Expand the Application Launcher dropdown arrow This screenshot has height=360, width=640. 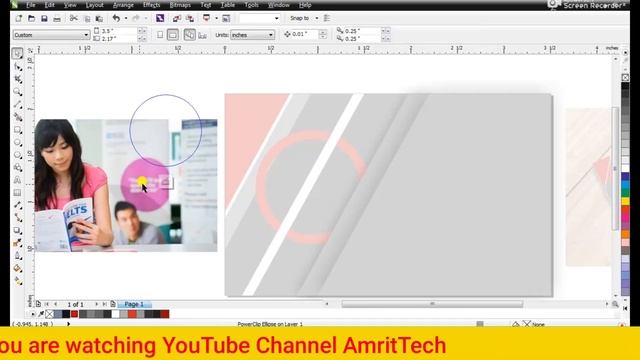pyautogui.click(x=216, y=18)
